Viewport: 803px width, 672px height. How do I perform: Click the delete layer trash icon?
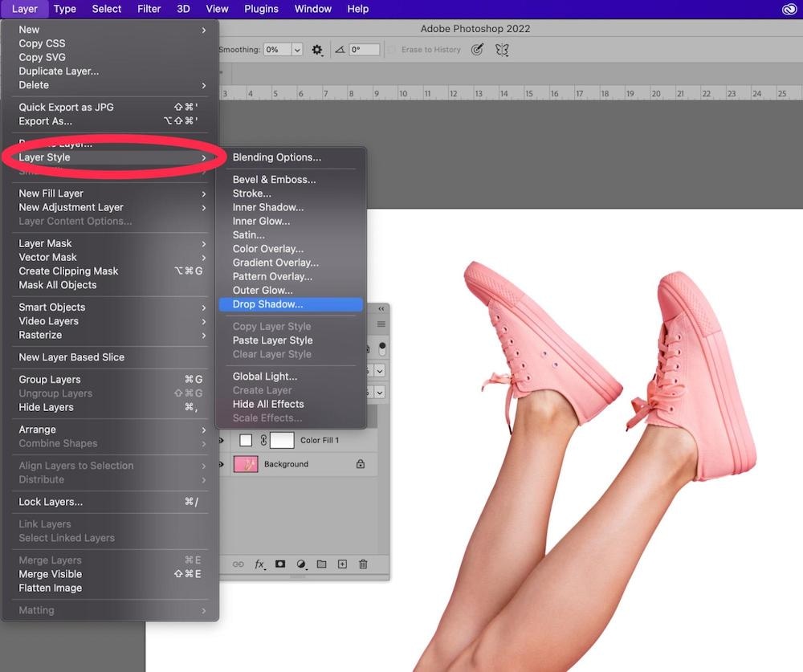pyautogui.click(x=363, y=564)
